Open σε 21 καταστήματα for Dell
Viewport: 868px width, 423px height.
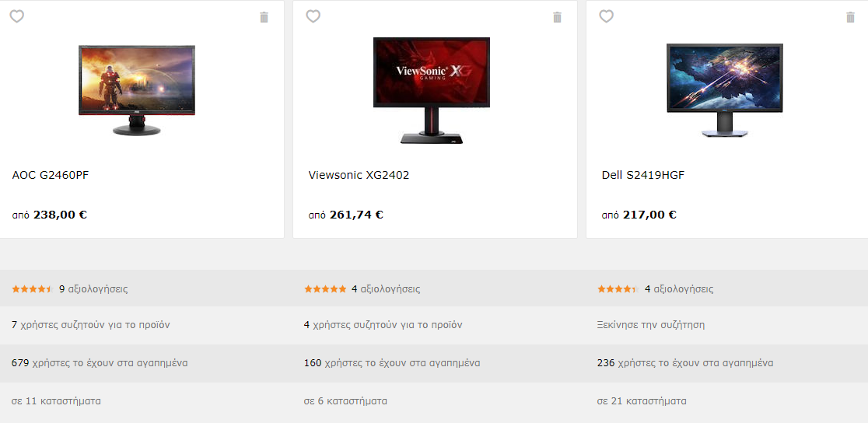pyautogui.click(x=642, y=401)
